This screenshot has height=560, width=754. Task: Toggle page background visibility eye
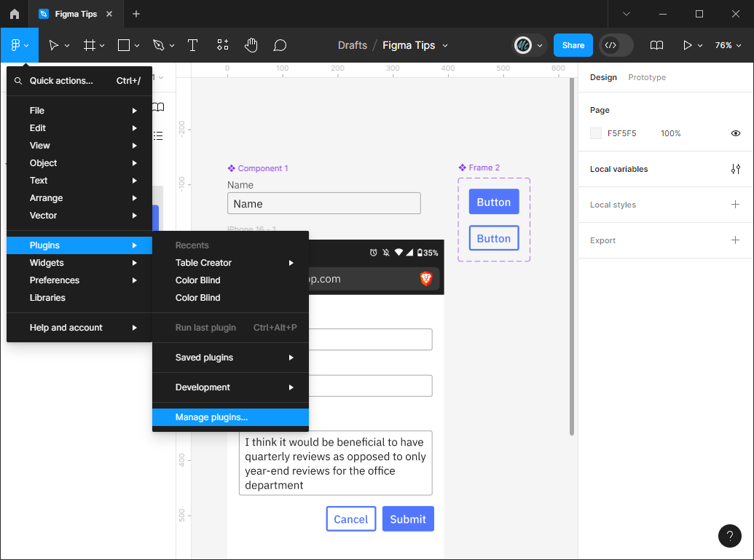[x=735, y=134]
